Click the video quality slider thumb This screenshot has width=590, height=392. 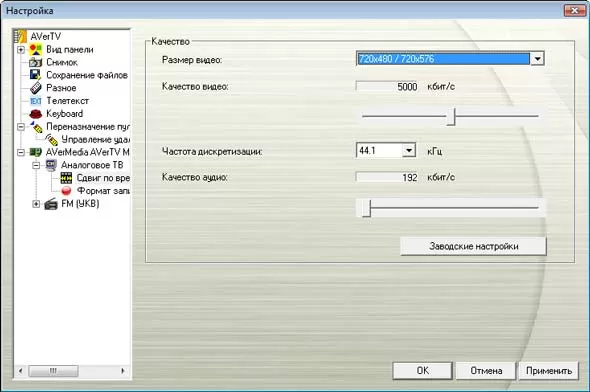coord(451,117)
